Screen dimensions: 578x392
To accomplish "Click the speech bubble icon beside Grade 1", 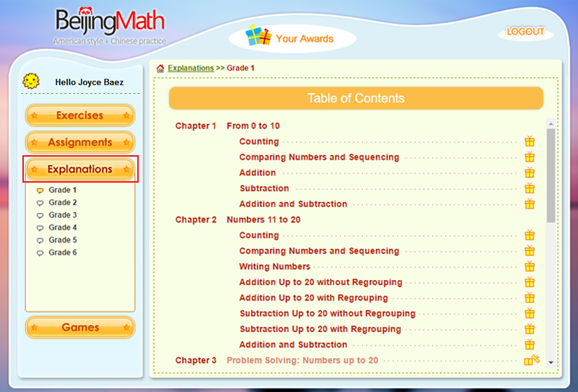I will (x=40, y=191).
